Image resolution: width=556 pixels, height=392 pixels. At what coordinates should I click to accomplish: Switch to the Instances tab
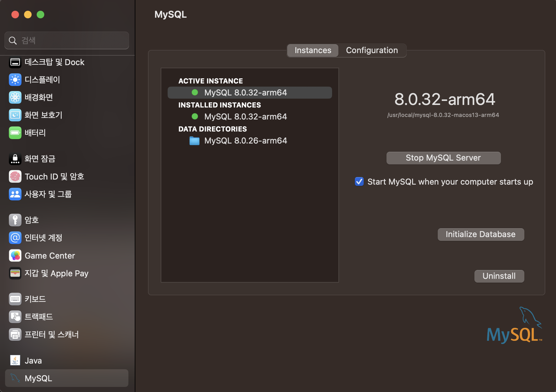point(313,50)
